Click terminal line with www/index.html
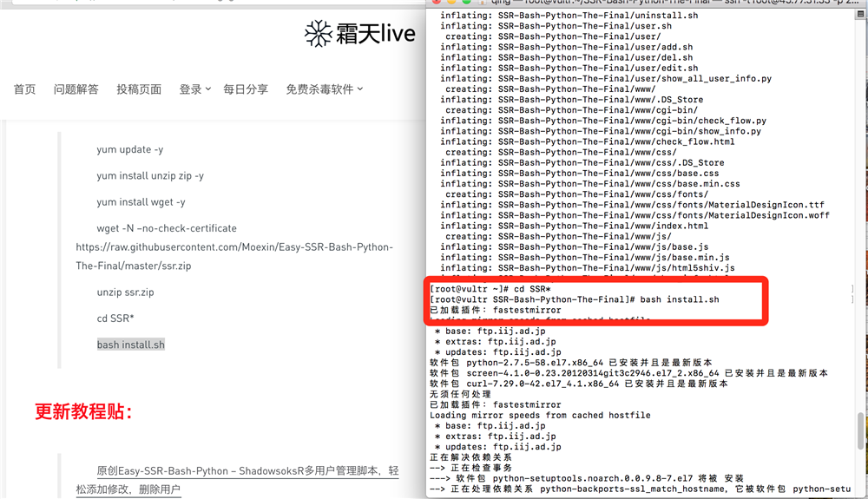 (x=574, y=226)
